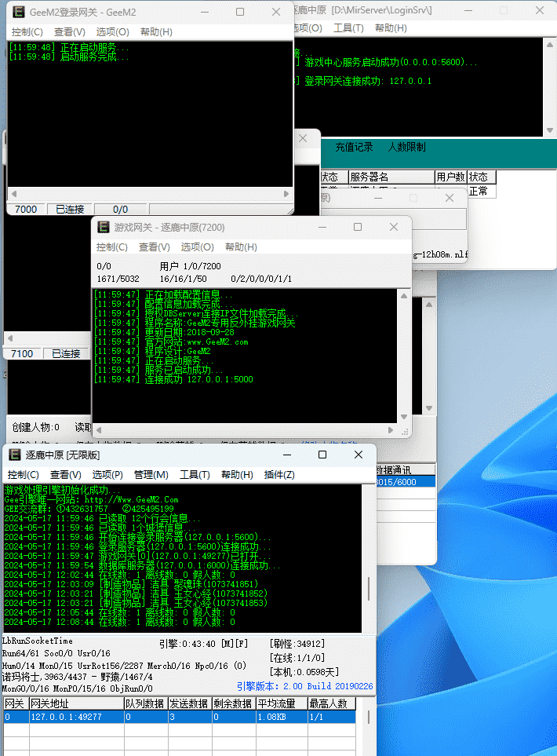This screenshot has width=557, height=756.
Task: Minimize the 逐鹿中原 无限版 window
Action: tap(287, 455)
